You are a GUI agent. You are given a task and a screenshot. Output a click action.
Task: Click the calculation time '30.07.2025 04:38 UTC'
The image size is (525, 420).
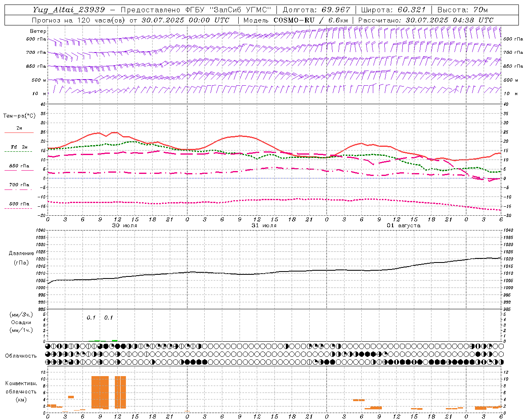coord(450,20)
